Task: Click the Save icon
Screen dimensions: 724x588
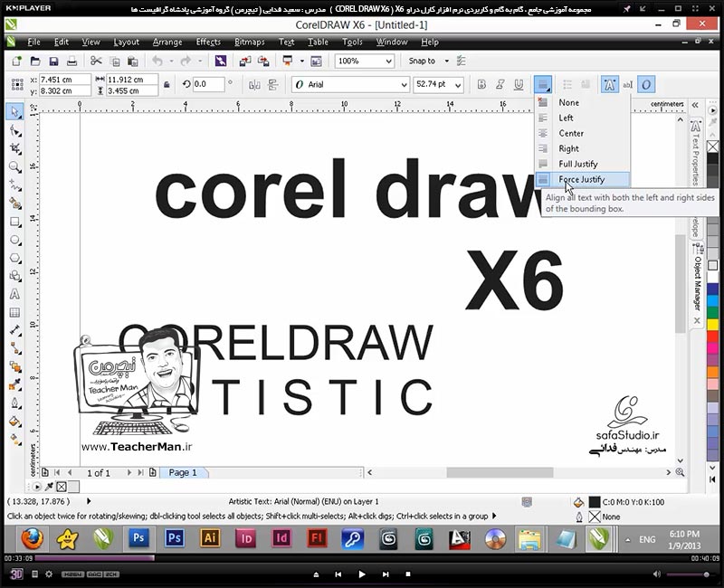Action: pyautogui.click(x=53, y=61)
